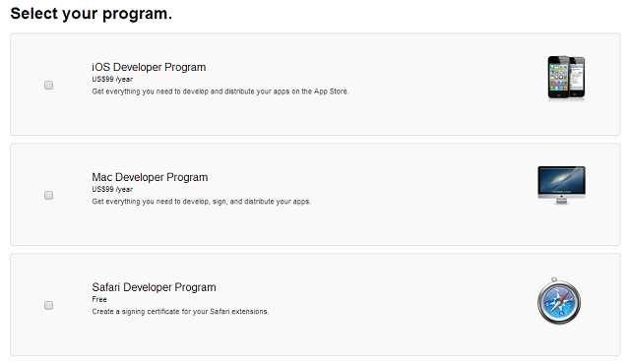The height and width of the screenshot is (364, 630).
Task: Click the Safari extensions signing certificate description
Action: [180, 312]
